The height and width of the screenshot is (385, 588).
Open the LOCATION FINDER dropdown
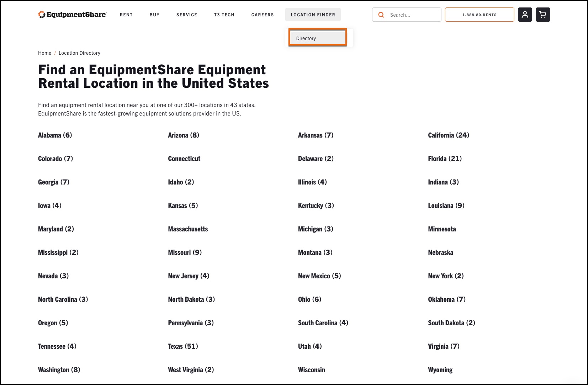pos(313,15)
